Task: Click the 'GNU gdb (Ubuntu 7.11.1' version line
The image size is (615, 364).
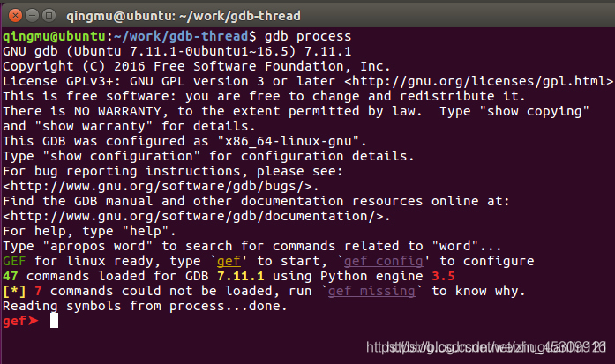Action: [176, 51]
